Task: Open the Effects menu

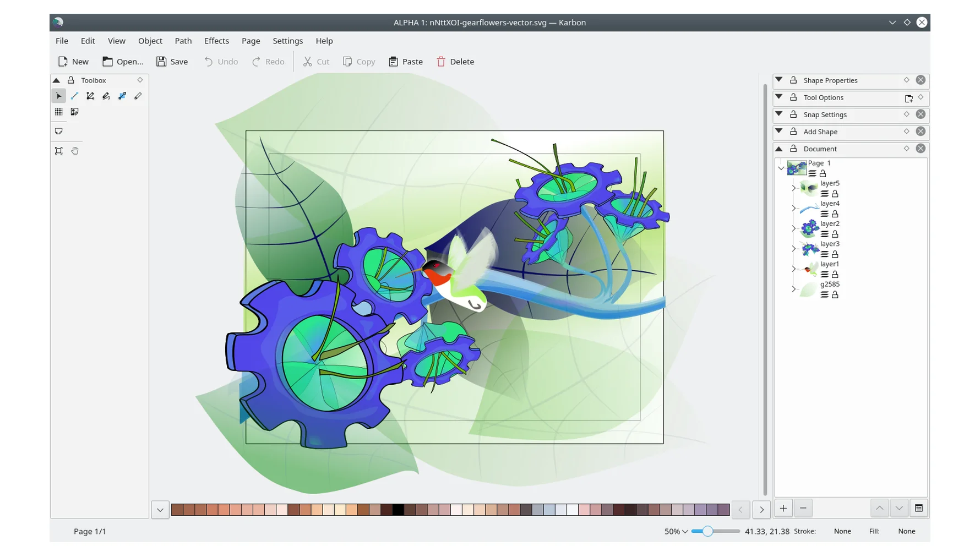Action: click(216, 41)
